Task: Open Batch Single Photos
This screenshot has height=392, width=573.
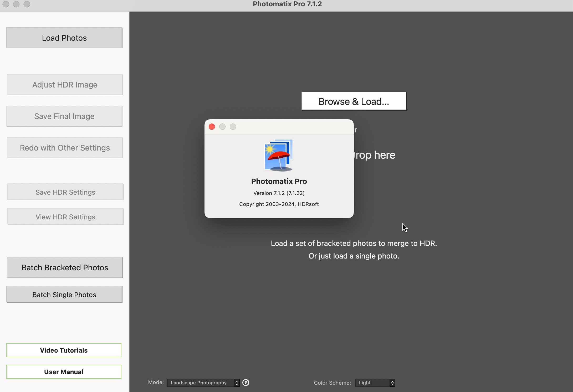Action: (x=64, y=295)
